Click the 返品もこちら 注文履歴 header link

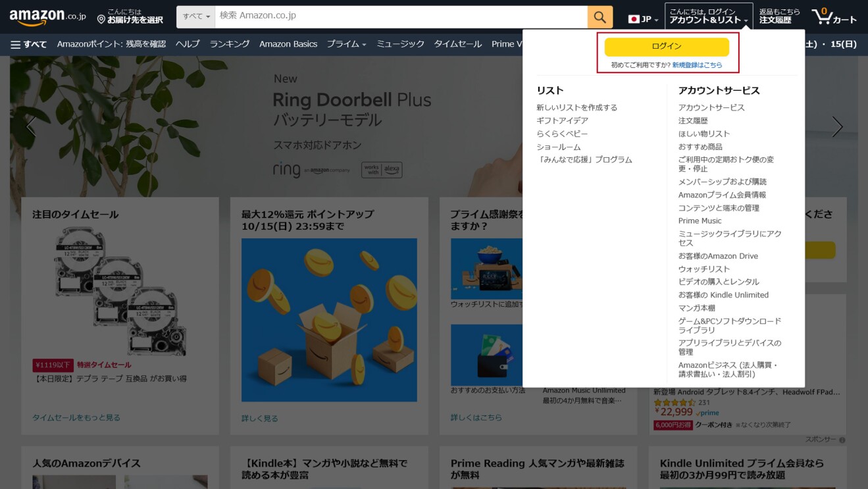[779, 16]
